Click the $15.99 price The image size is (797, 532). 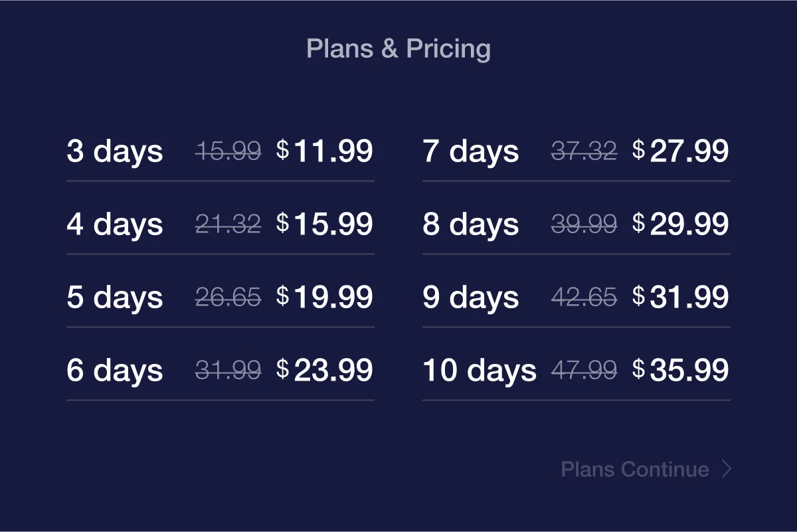click(325, 224)
